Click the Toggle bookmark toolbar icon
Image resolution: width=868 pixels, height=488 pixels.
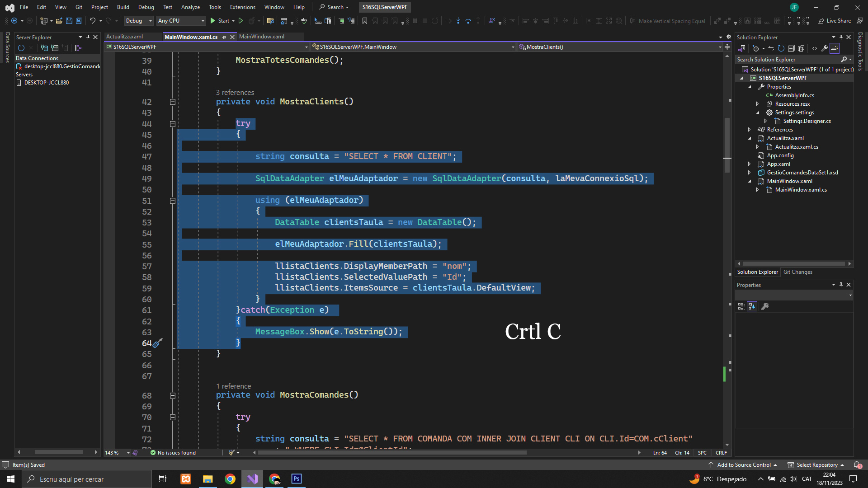(x=365, y=21)
